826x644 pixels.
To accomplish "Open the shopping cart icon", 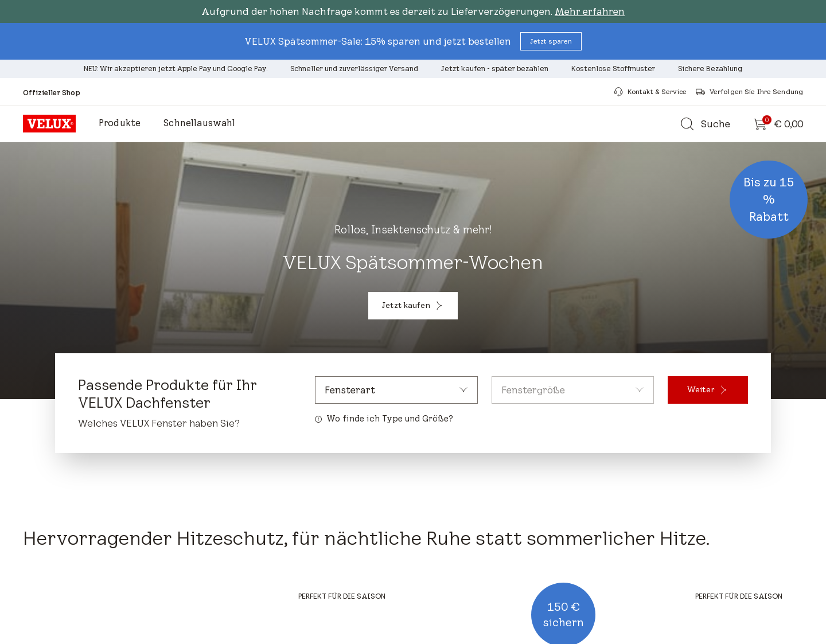I will pyautogui.click(x=760, y=124).
